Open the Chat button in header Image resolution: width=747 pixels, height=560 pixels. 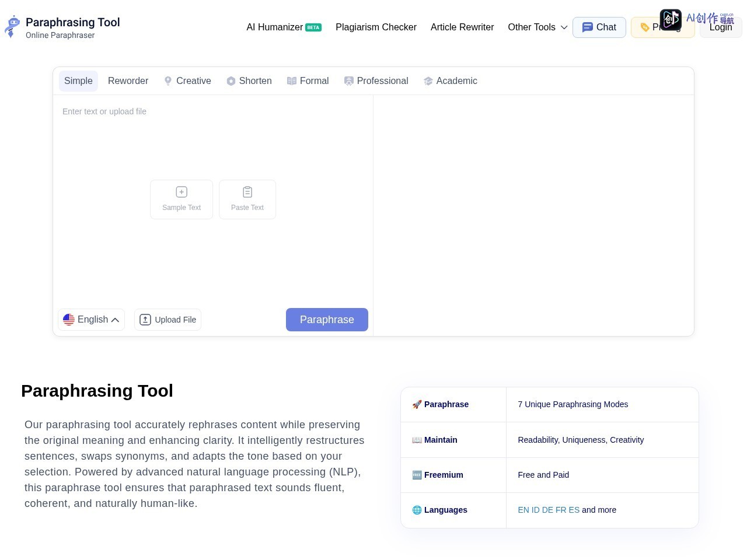tap(599, 27)
